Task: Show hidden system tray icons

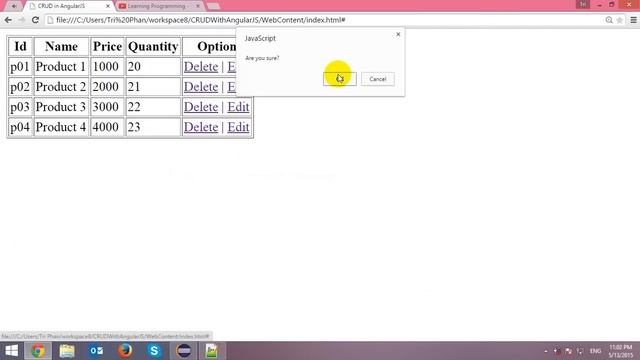Action: [x=546, y=351]
